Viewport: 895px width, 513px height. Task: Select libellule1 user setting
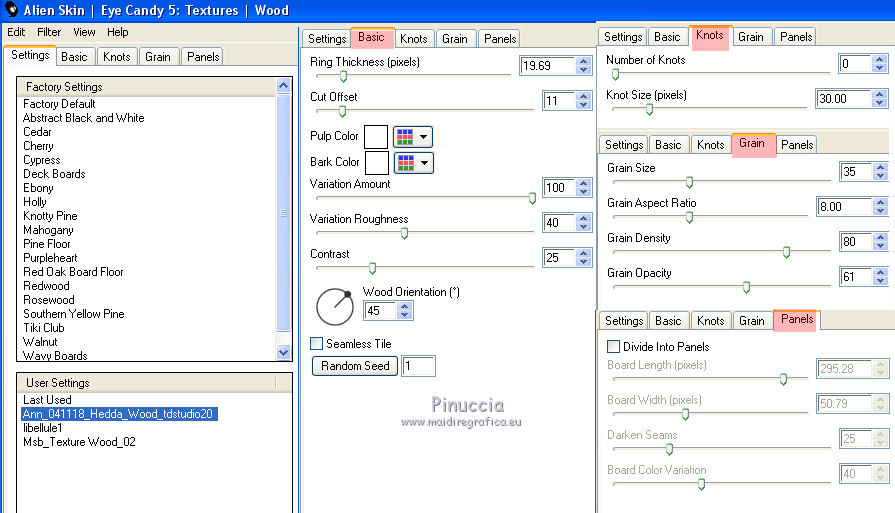[42, 428]
